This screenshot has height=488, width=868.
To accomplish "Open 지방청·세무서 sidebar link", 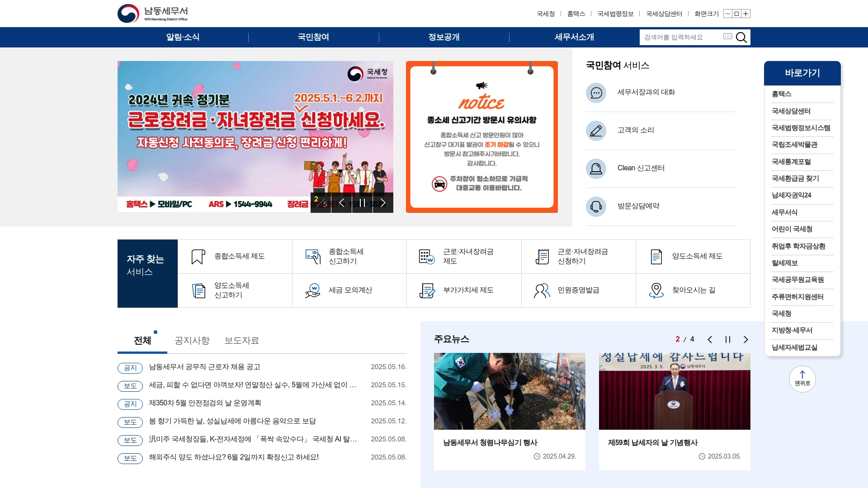I will 792,330.
